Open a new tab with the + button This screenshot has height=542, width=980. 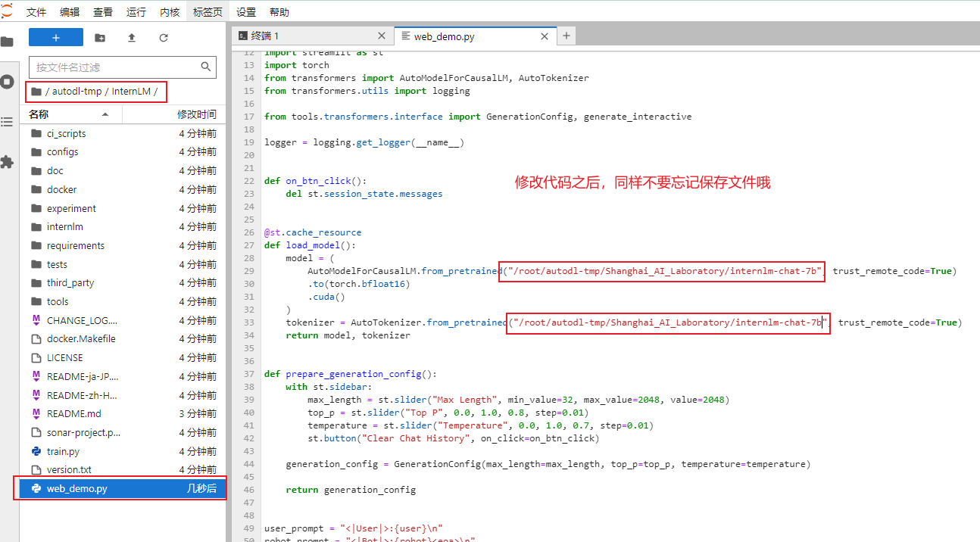coord(566,36)
